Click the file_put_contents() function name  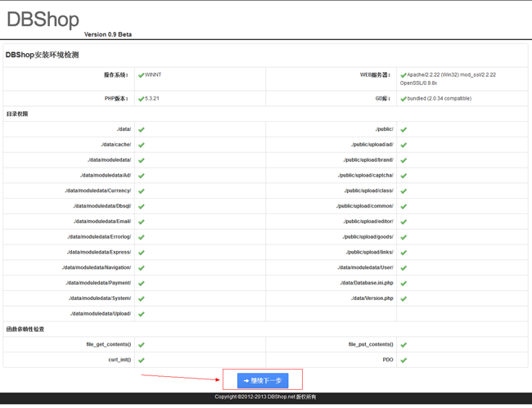pos(371,344)
